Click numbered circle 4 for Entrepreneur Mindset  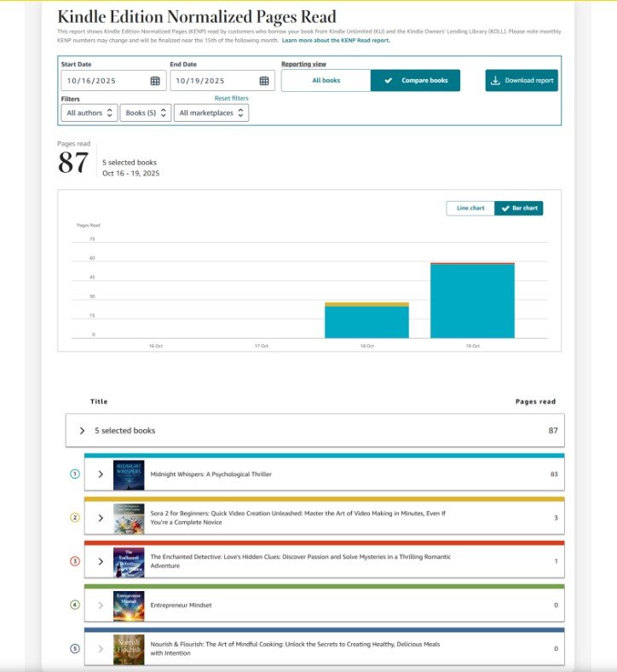pyautogui.click(x=74, y=605)
